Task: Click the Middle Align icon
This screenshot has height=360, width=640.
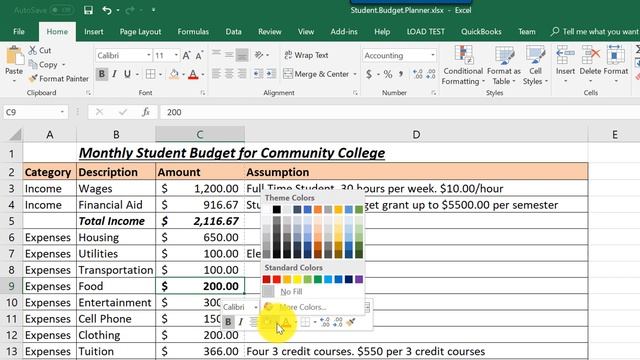Action: point(229,55)
